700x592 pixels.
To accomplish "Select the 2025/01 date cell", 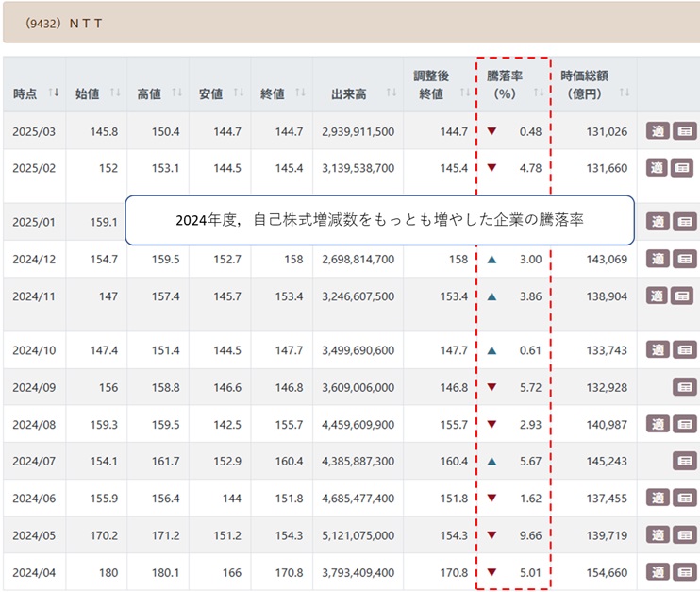I will pos(34,222).
